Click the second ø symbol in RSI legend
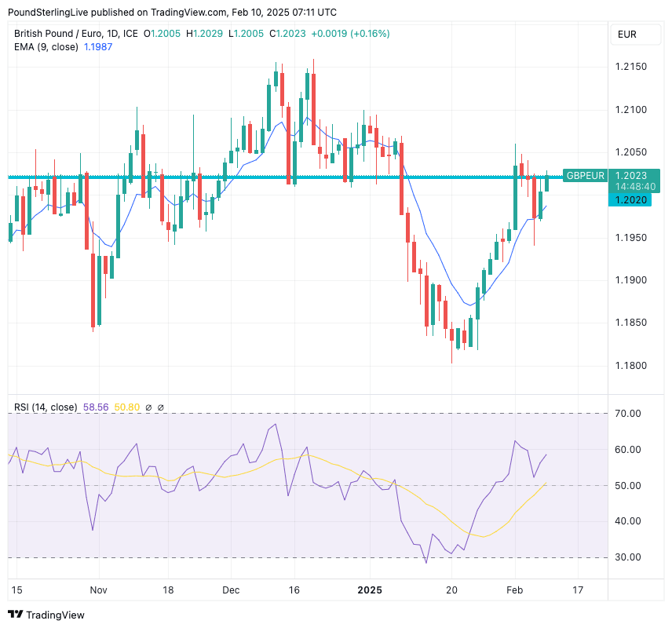 [x=160, y=407]
